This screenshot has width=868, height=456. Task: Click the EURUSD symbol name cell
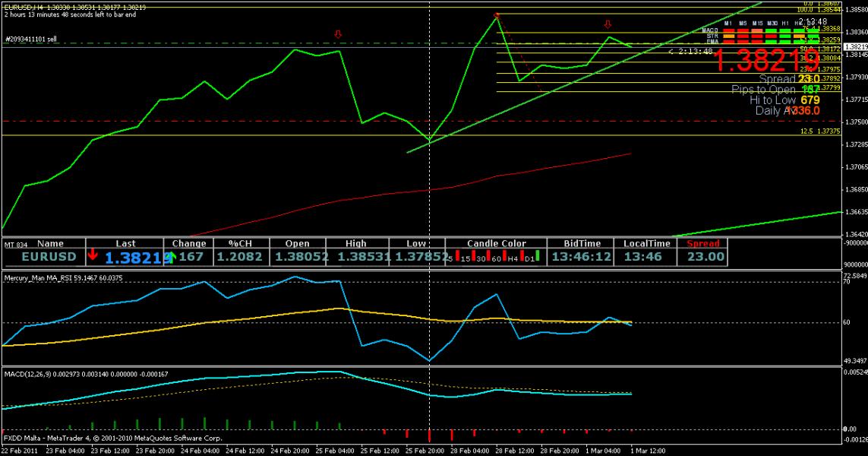coord(49,257)
